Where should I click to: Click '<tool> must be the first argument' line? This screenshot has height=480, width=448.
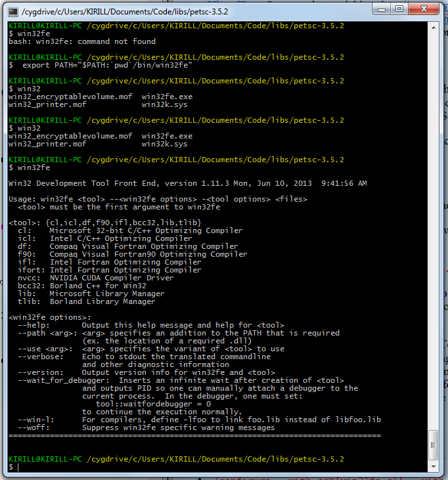point(119,207)
